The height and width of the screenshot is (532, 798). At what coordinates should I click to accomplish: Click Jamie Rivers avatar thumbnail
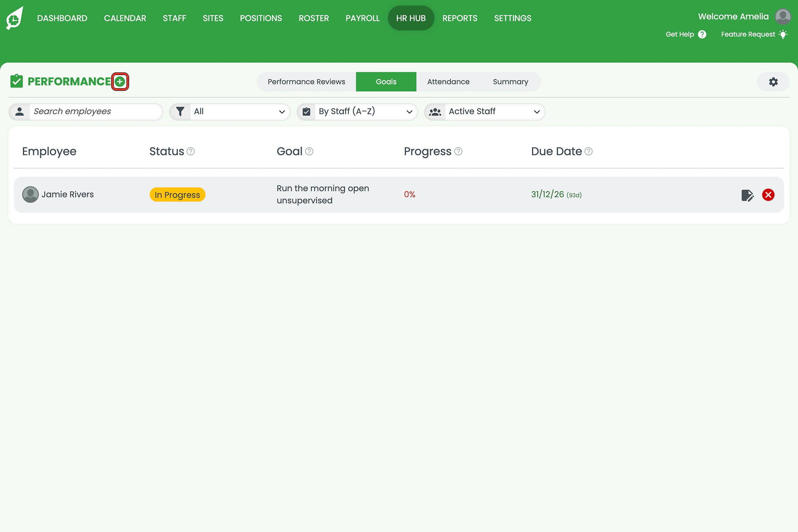coord(30,195)
